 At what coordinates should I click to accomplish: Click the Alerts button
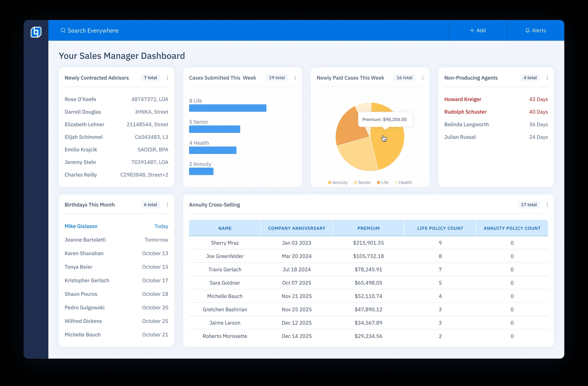pos(535,30)
